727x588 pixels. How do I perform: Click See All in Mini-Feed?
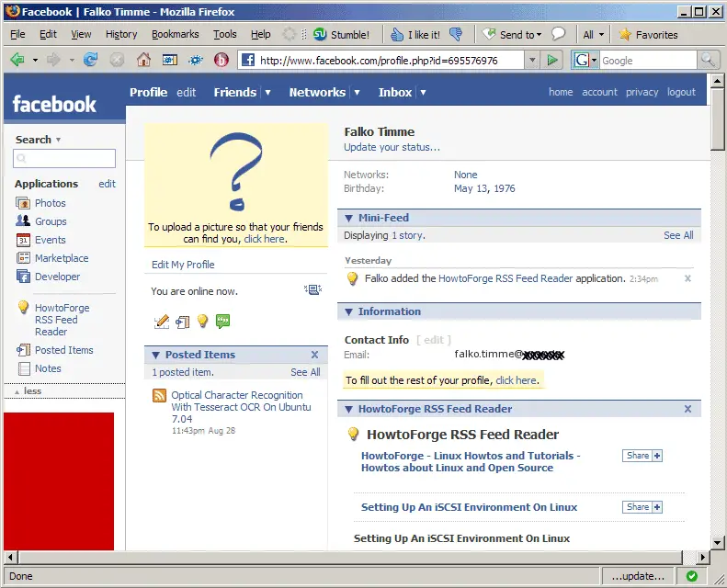pos(678,235)
